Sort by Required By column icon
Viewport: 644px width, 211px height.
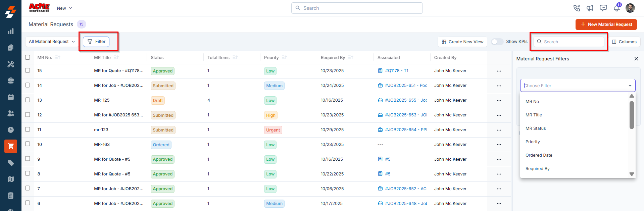(351, 57)
